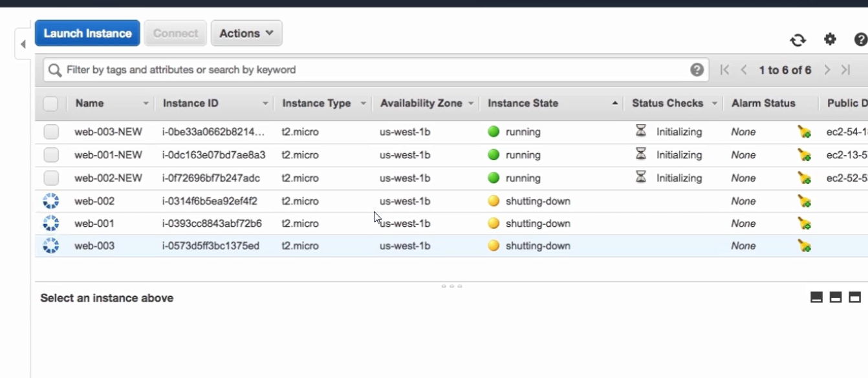The height and width of the screenshot is (378, 868).
Task: Click alarm icon for web-002 row
Action: (x=804, y=201)
